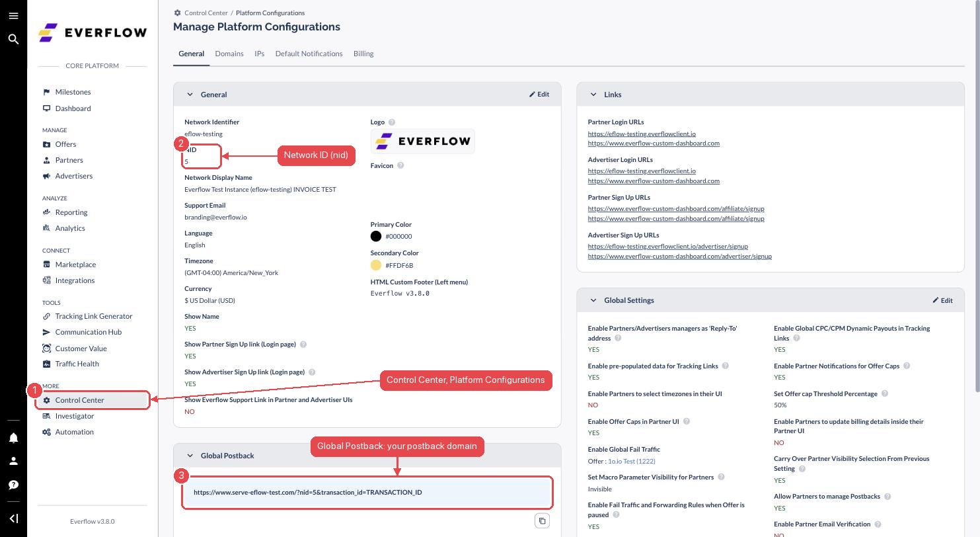Click help icon for Carry Over Partner Visibility Setting
Screen dimensions: 980x537
click(x=802, y=468)
